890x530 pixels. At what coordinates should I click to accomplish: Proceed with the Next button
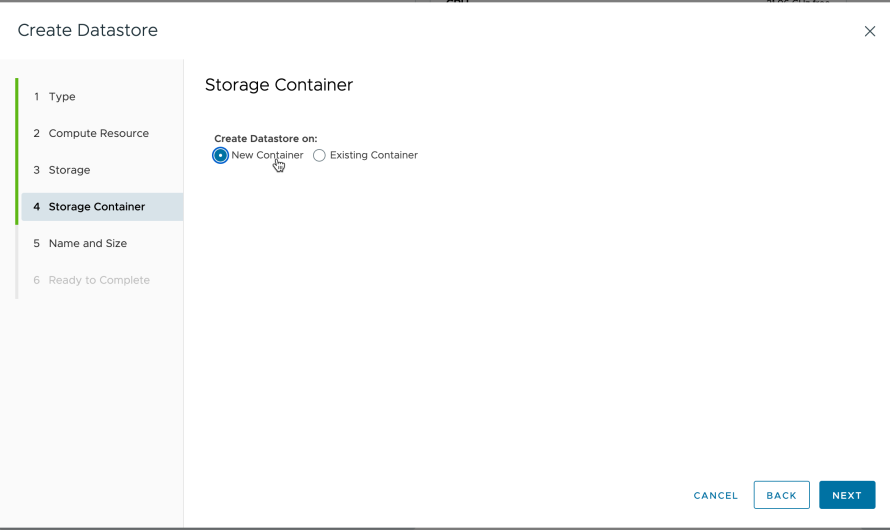pos(846,495)
